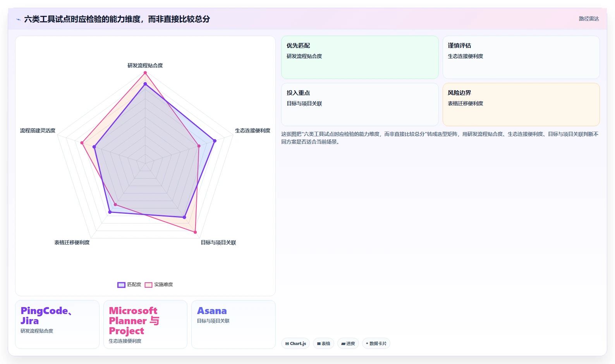Select purple 匹配度 point on 生态连接便利度 axis
This screenshot has width=615, height=364.
click(x=215, y=141)
